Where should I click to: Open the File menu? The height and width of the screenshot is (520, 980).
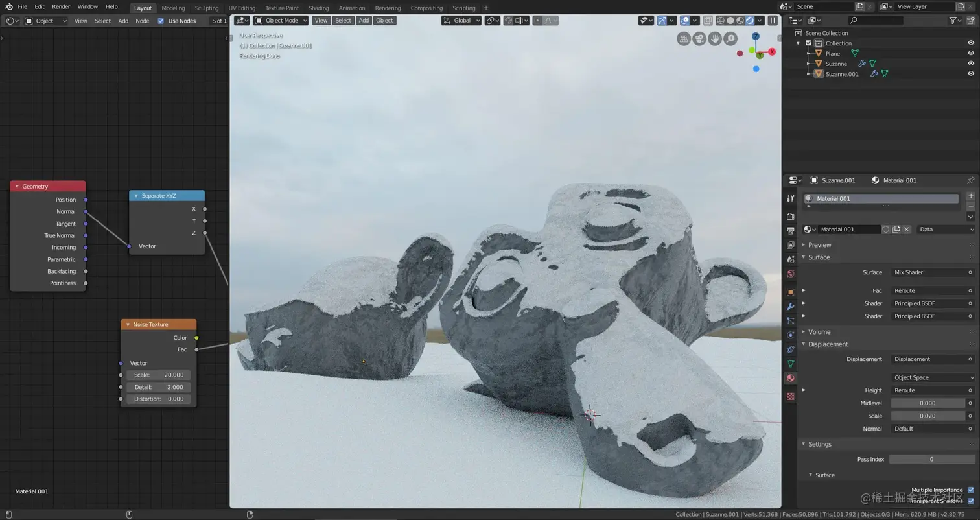pyautogui.click(x=22, y=6)
